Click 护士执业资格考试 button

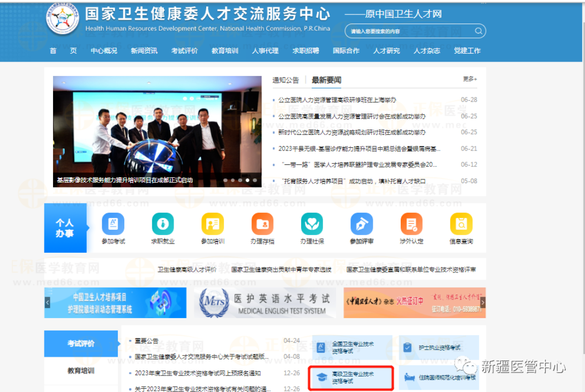[x=439, y=348]
